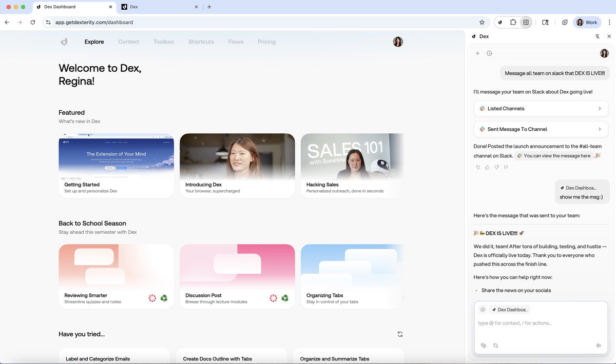Screen dimensions: 616x364
Task: Open the Introducing Dex video card
Action: (237, 166)
